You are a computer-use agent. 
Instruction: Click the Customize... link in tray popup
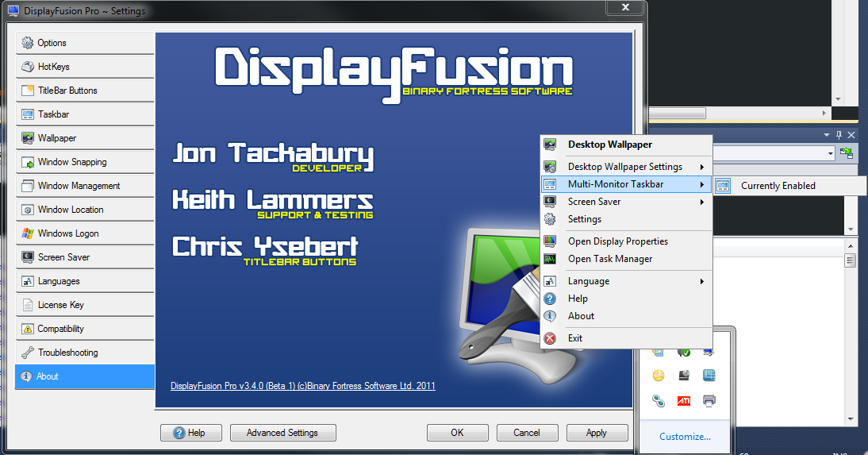click(685, 437)
